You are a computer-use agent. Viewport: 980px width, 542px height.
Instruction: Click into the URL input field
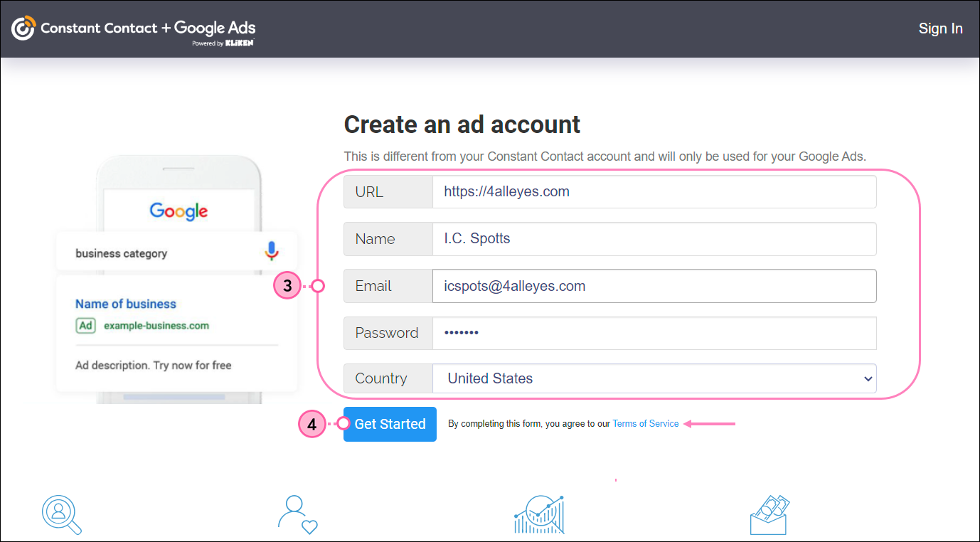(654, 191)
